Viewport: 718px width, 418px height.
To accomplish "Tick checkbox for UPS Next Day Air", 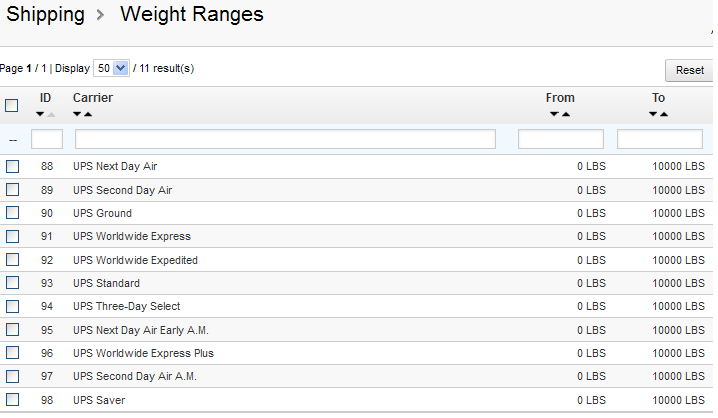I will click(x=12, y=166).
